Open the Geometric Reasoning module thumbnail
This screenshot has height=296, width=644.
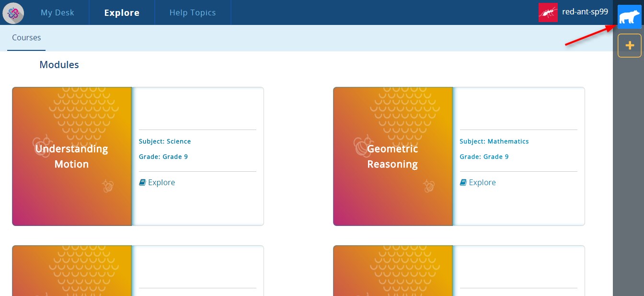[x=393, y=156]
